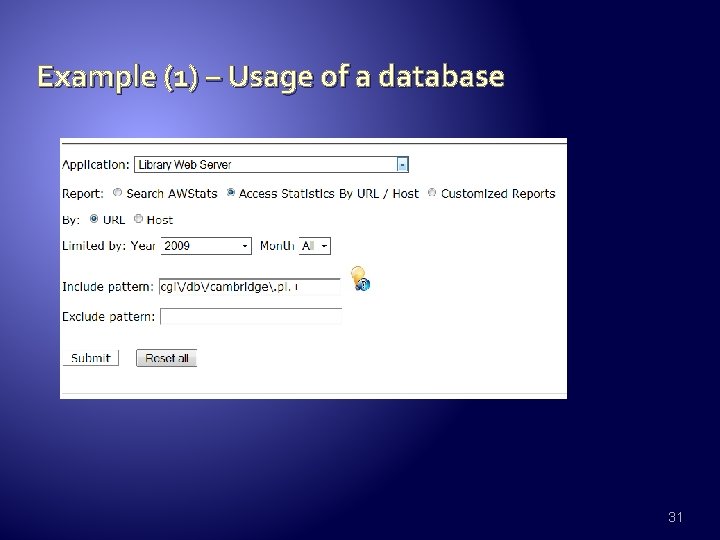Pick the URL radio option

(94, 219)
